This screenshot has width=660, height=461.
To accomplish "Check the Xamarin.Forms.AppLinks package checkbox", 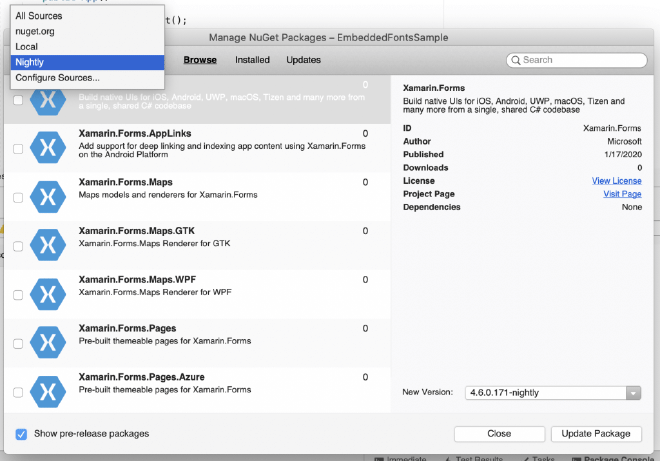I will 18,149.
